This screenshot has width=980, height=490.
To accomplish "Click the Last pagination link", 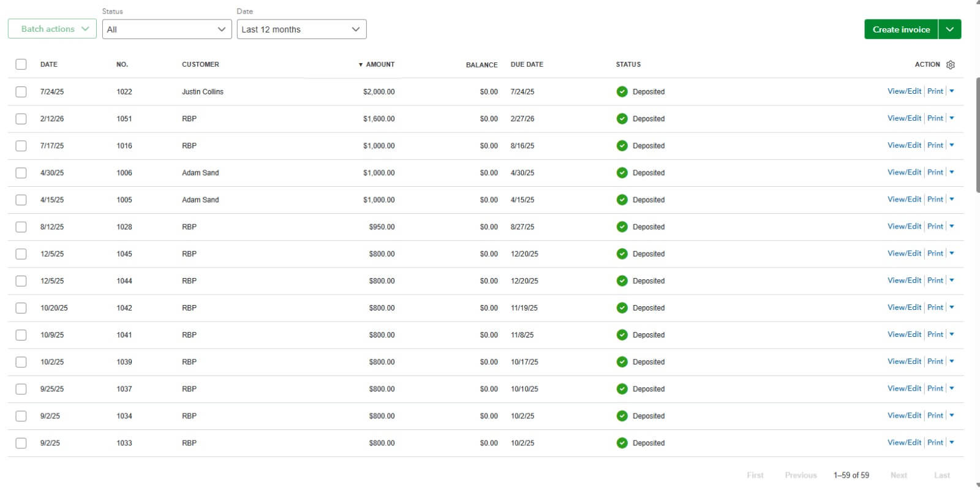I will pyautogui.click(x=942, y=475).
